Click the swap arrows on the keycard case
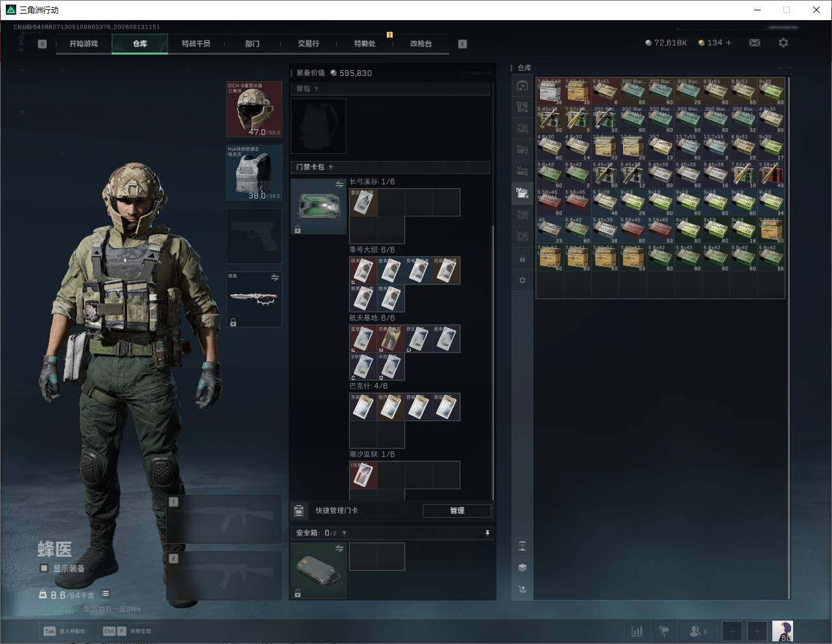 coord(339,185)
